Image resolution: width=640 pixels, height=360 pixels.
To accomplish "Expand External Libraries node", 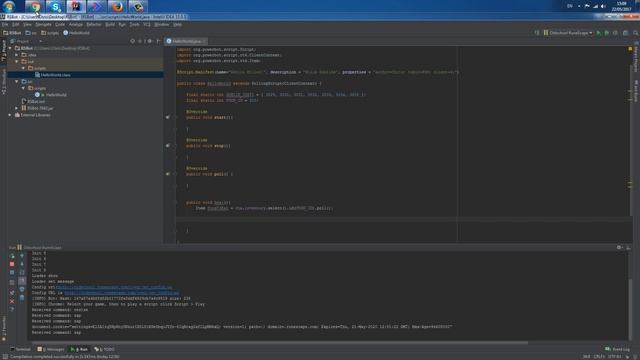I will tap(10, 115).
